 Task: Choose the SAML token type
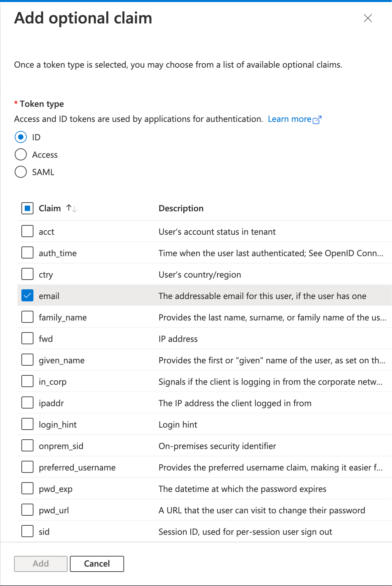[21, 172]
